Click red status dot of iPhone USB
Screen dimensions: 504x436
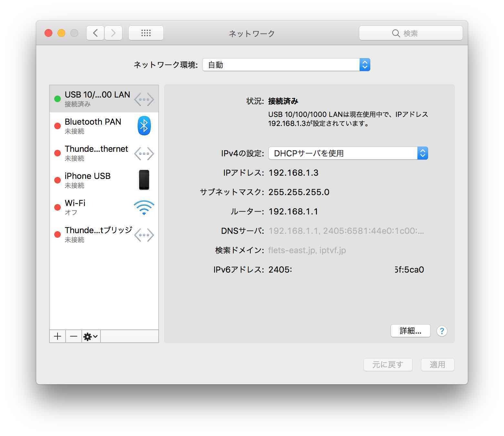click(58, 180)
